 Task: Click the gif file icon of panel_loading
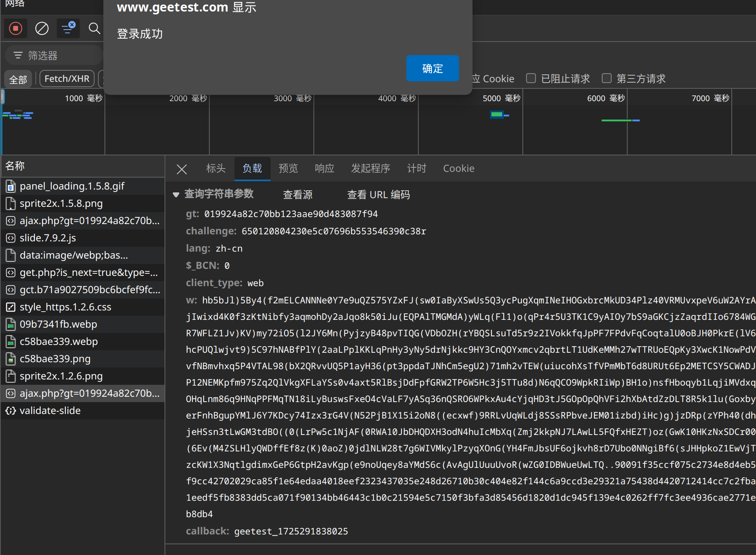(11, 186)
